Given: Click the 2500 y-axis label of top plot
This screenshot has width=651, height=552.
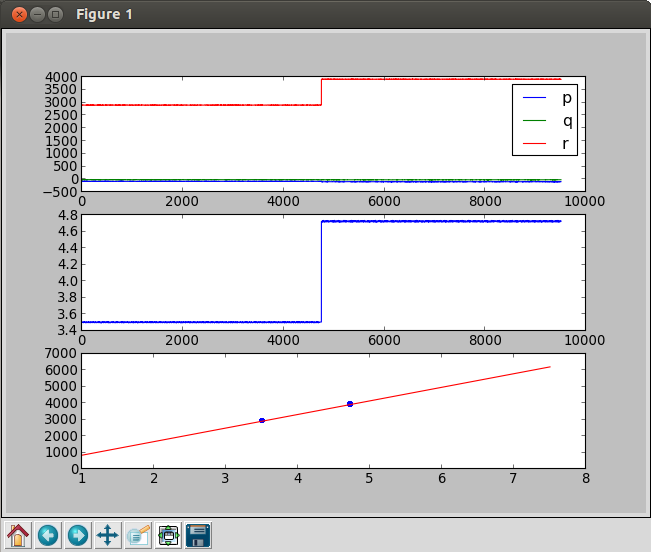Looking at the screenshot, I should (x=61, y=115).
